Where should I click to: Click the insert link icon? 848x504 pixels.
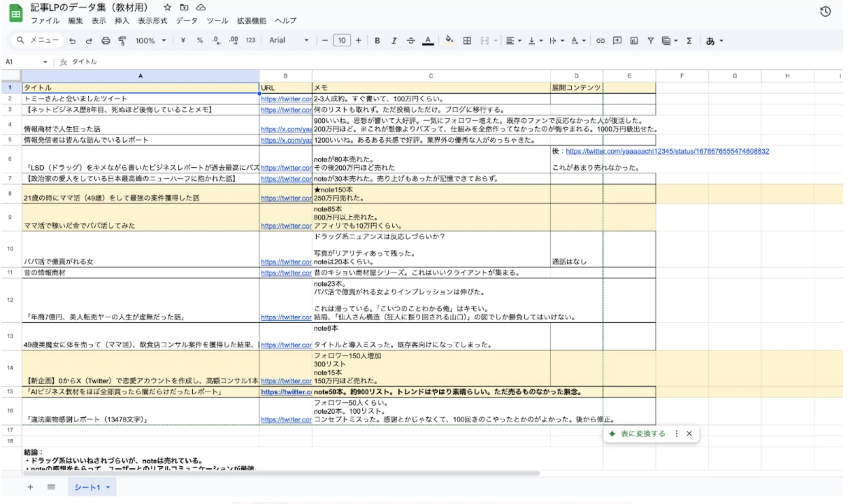point(600,41)
